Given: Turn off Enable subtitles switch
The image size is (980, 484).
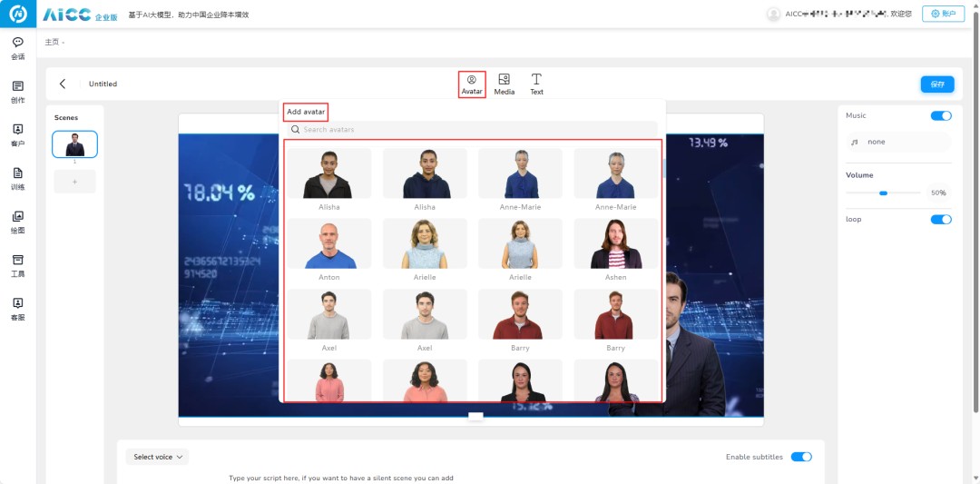Looking at the screenshot, I should 801,457.
